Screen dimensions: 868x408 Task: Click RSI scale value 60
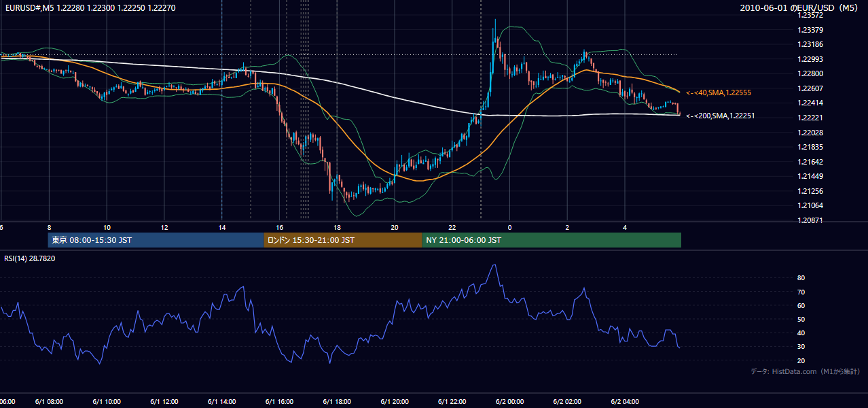point(801,305)
